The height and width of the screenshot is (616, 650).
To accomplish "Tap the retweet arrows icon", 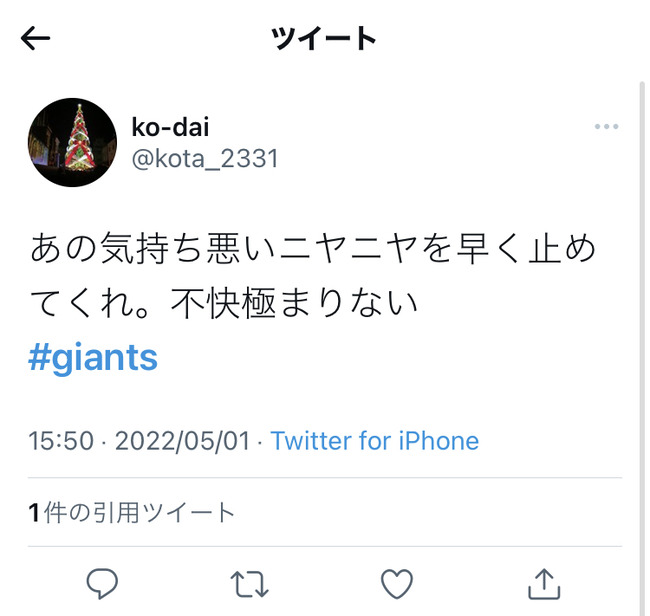I will [x=250, y=584].
